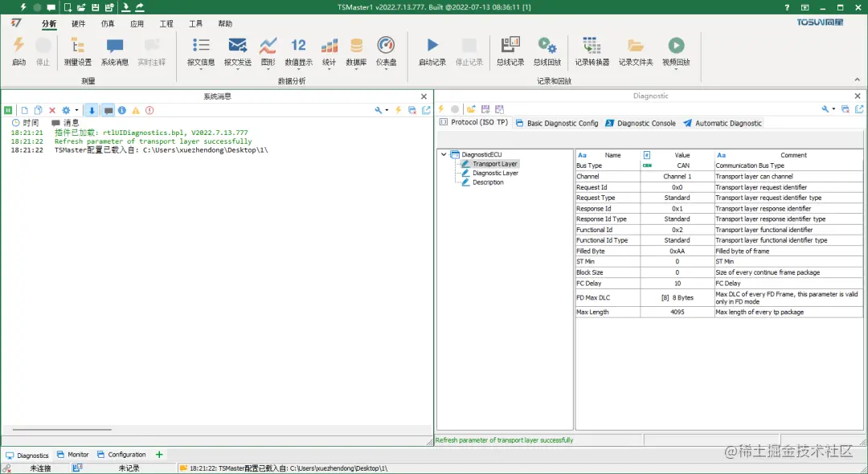The width and height of the screenshot is (868, 474).
Task: Switch to the Configuration bottom tab
Action: point(121,455)
